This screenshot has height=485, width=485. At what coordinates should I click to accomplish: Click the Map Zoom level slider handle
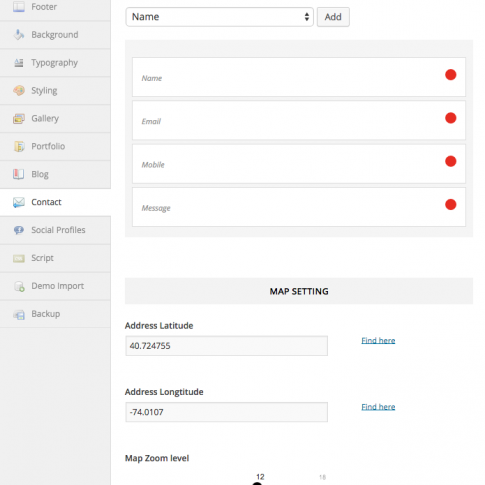pyautogui.click(x=257, y=483)
